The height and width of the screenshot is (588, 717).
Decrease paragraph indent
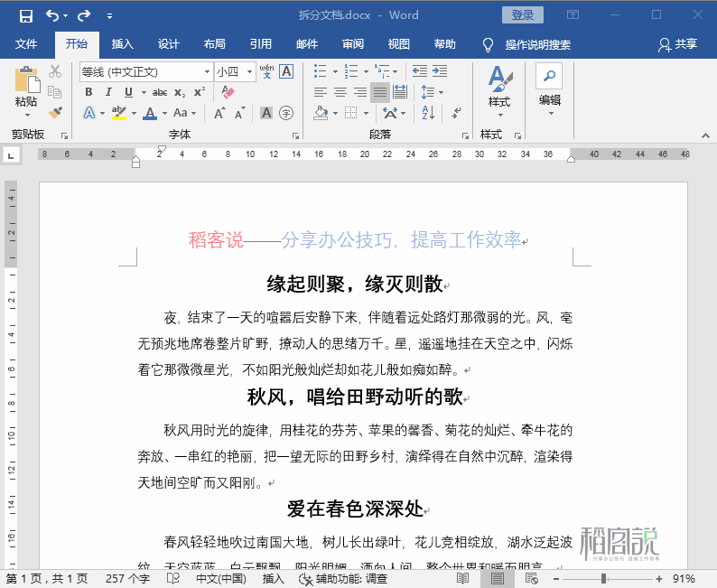pyautogui.click(x=420, y=71)
